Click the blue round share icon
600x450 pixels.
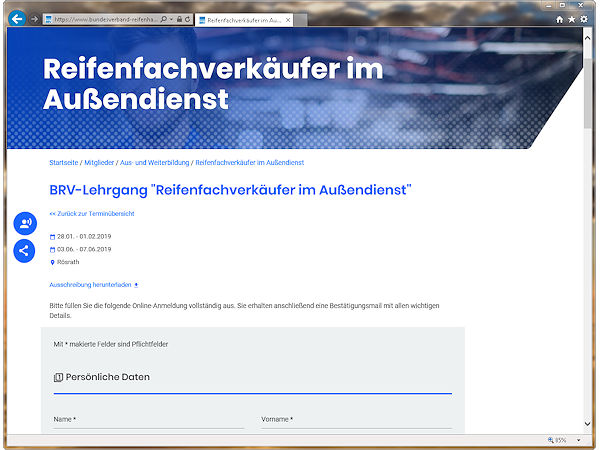click(x=24, y=251)
